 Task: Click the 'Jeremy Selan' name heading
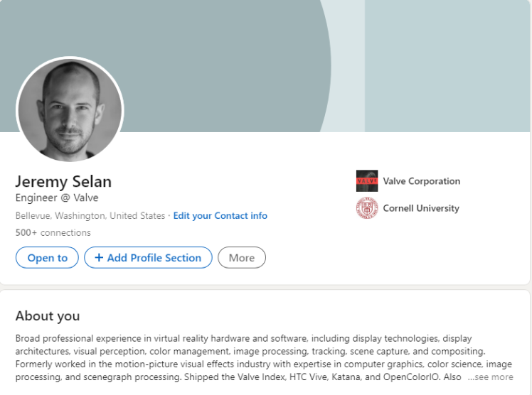(x=63, y=180)
